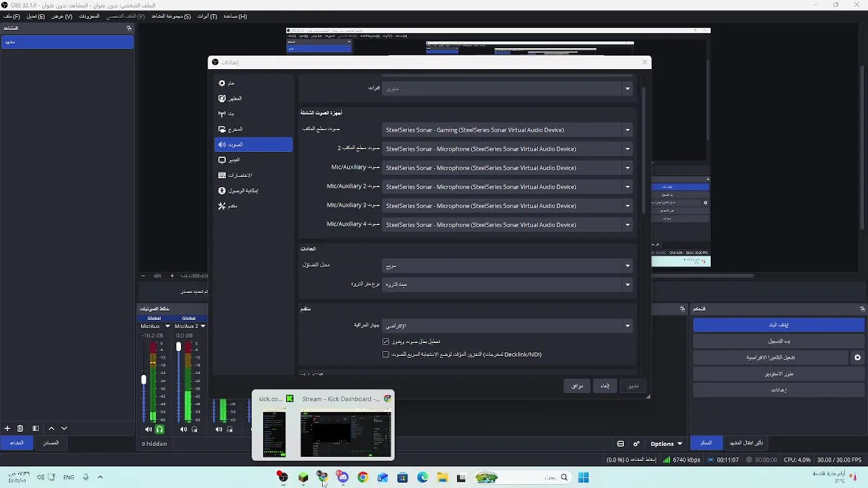This screenshot has height=488, width=868.
Task: Expand Desktop Audio dropdown showing SteelSeries Sonar Gaming
Action: (507, 130)
